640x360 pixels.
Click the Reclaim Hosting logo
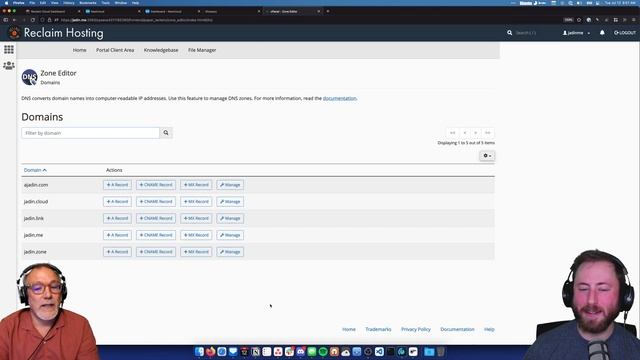pos(57,33)
